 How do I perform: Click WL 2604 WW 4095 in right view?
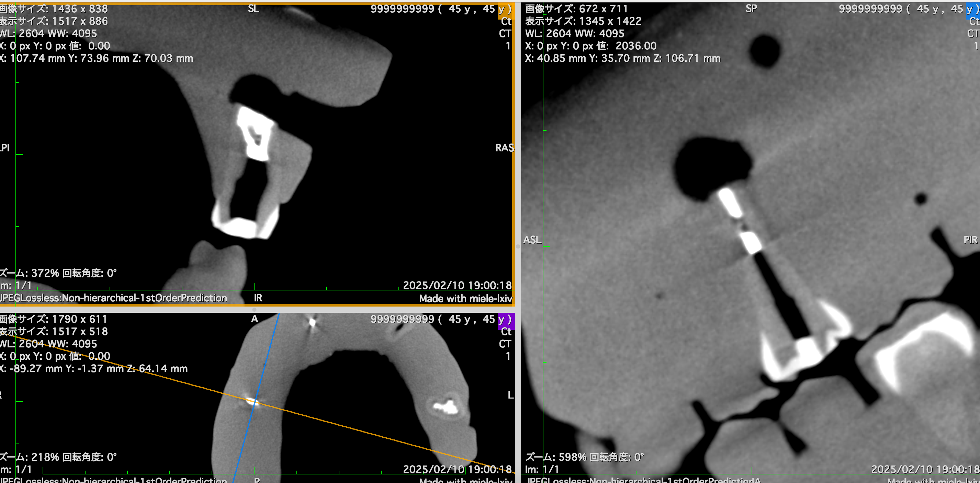click(575, 33)
